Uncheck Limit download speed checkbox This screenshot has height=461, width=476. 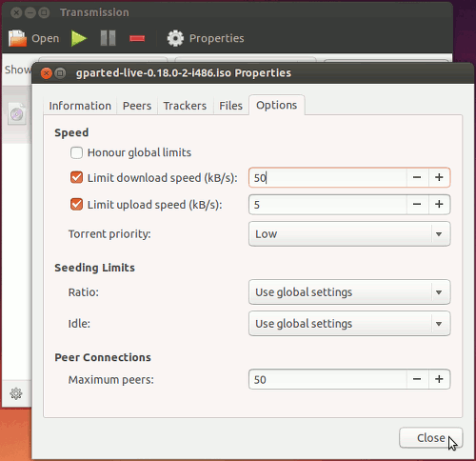pos(76,177)
